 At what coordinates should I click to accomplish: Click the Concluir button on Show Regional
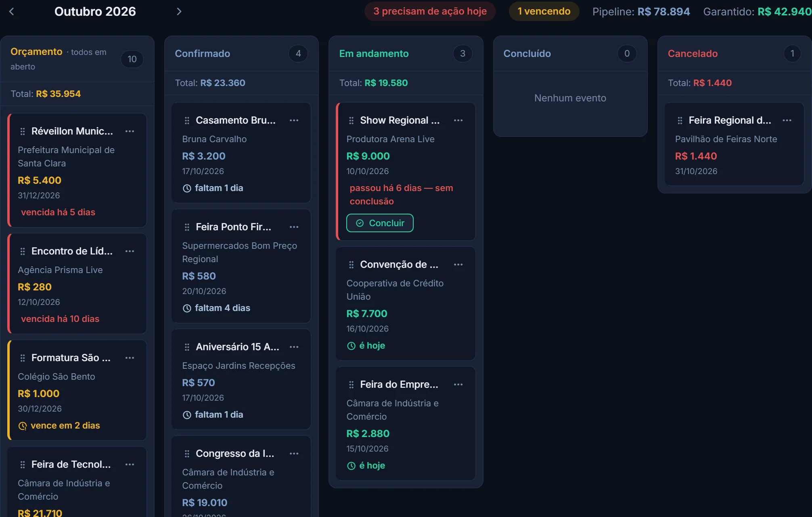(380, 223)
